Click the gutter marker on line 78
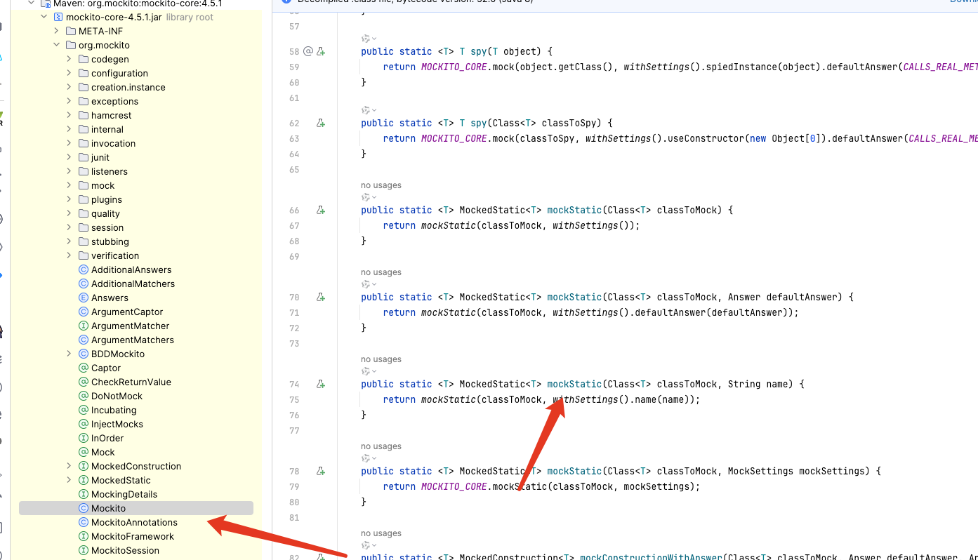Image resolution: width=978 pixels, height=560 pixels. 321,471
